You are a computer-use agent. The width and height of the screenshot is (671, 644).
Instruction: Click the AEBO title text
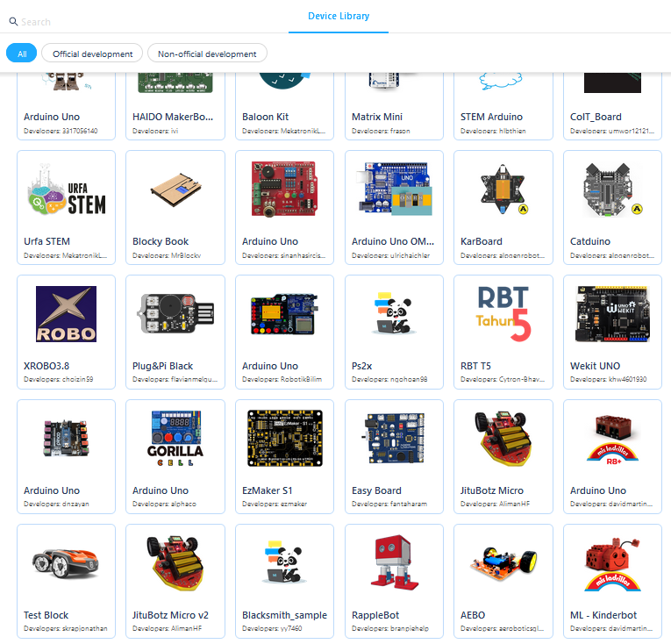pos(473,615)
